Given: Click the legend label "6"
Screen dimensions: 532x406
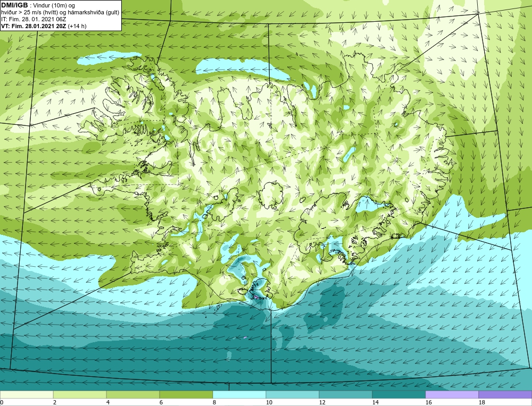Looking at the screenshot, I should pos(162,403).
